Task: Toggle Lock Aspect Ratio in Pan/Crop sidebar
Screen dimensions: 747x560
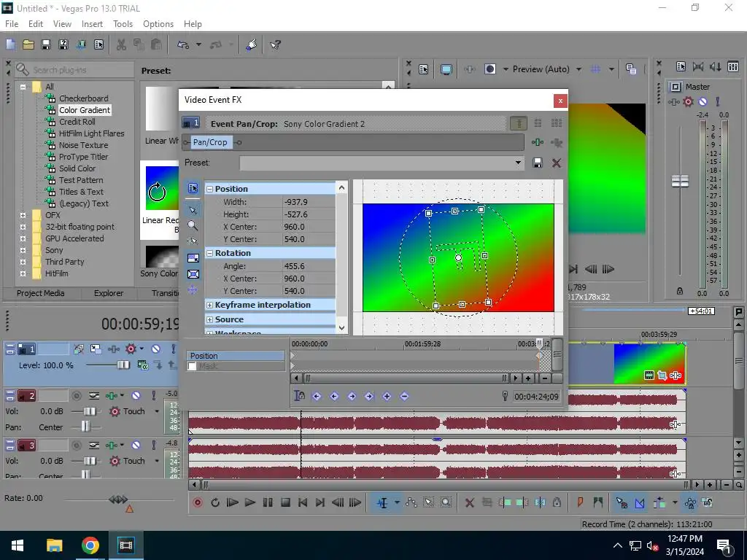Action: (x=193, y=258)
